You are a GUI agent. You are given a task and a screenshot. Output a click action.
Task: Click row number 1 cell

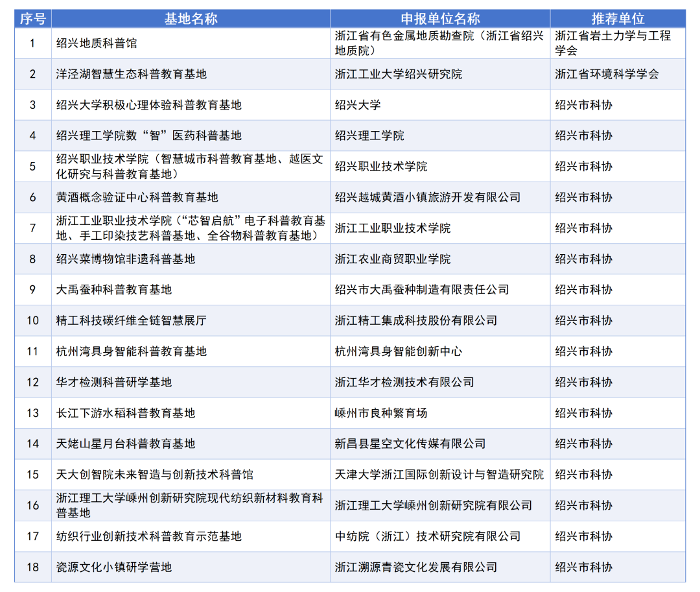tap(33, 43)
